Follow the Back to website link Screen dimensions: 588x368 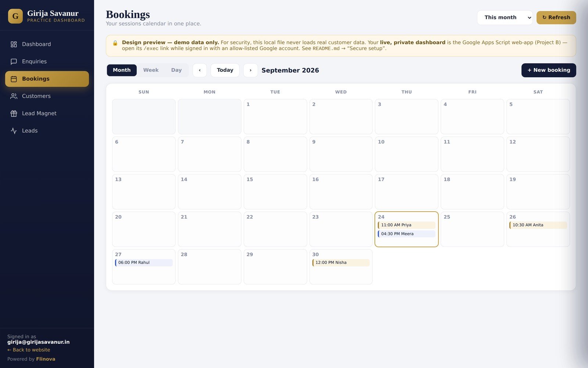29,350
